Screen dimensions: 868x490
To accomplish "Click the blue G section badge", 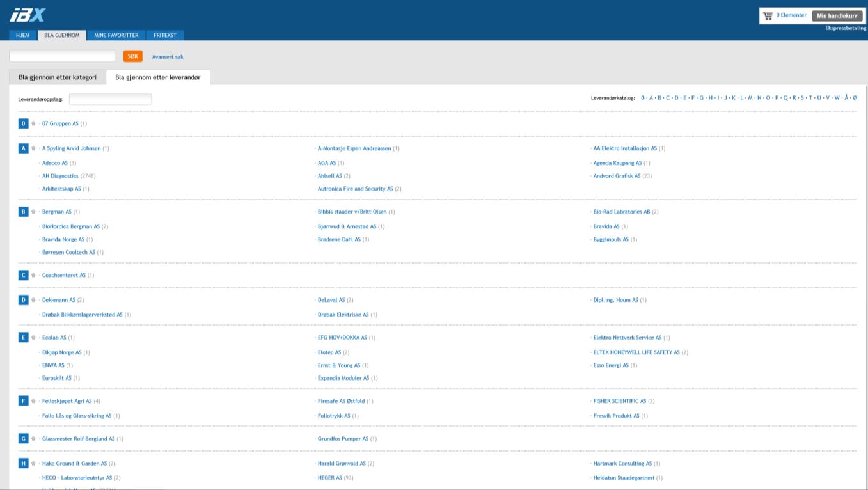I will 24,439.
